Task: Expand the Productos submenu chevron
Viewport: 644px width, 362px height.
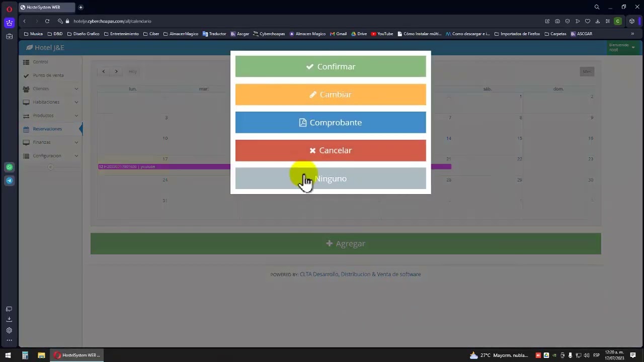Action: 76,116
